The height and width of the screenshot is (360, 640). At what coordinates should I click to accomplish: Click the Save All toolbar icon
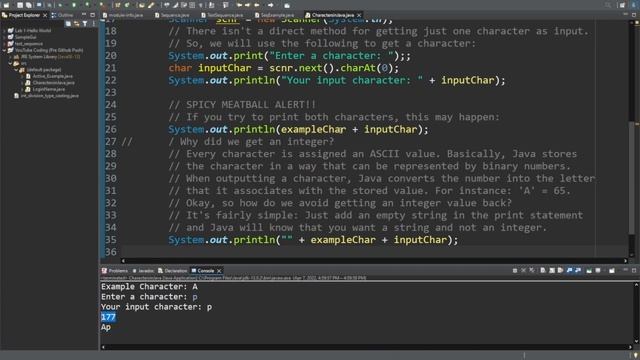(29, 5)
